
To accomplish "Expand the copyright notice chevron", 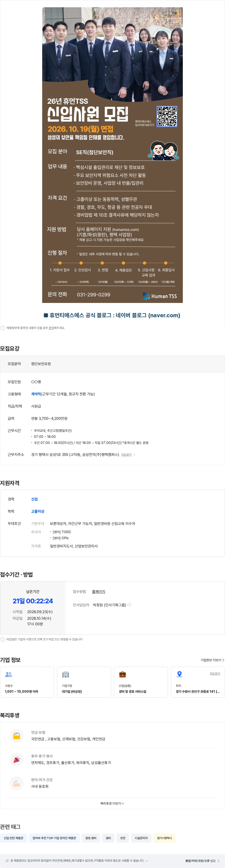I will [147, 860].
